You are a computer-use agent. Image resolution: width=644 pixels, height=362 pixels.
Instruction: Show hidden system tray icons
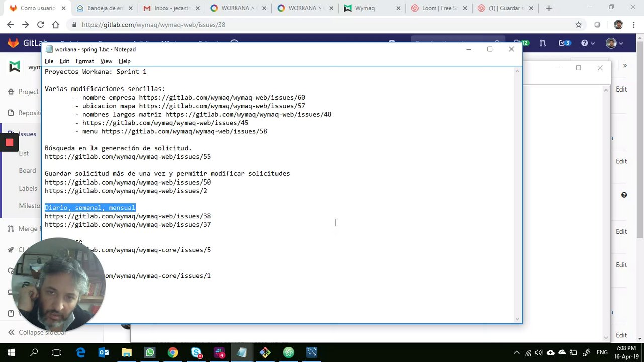pyautogui.click(x=516, y=352)
